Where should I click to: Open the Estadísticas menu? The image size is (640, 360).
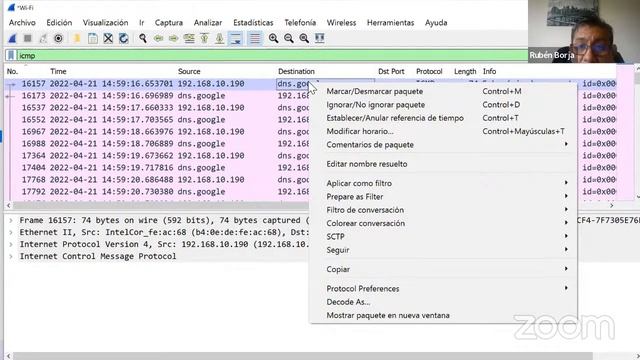[253, 22]
